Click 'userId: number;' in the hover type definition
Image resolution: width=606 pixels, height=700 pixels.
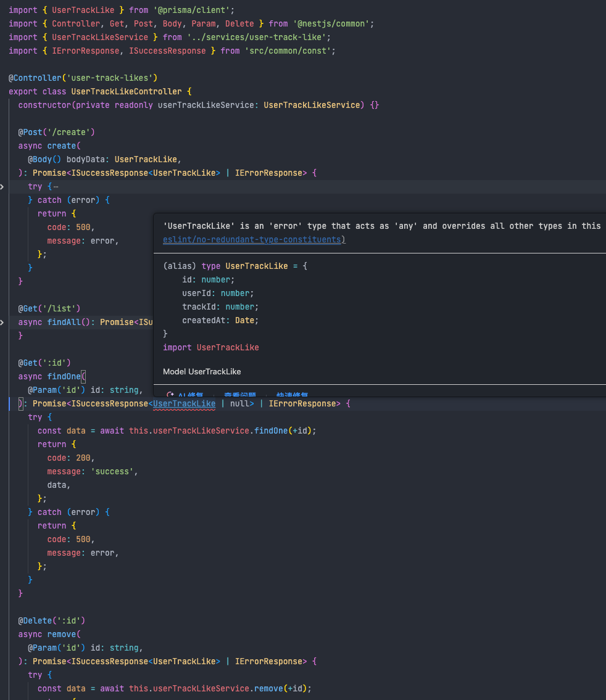pos(218,294)
